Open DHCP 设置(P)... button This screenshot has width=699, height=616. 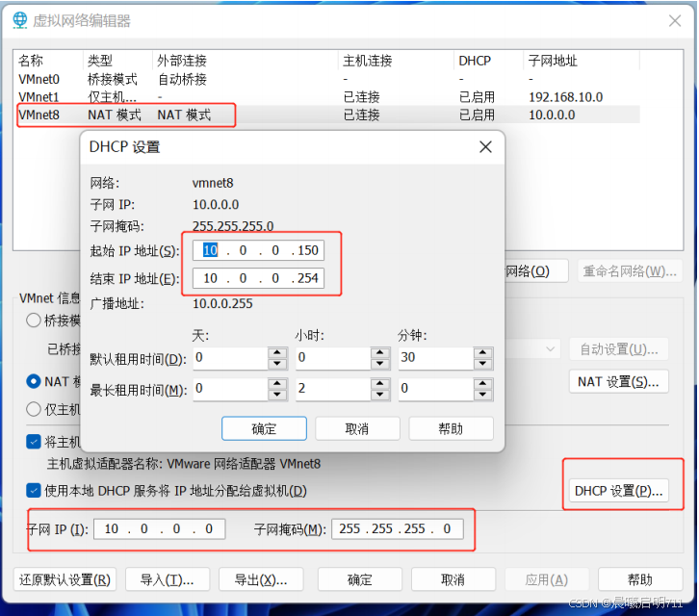tap(619, 491)
